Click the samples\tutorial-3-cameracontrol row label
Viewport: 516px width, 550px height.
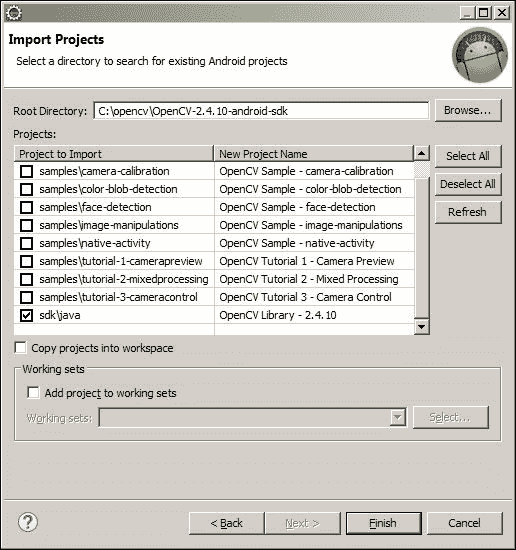click(x=119, y=297)
